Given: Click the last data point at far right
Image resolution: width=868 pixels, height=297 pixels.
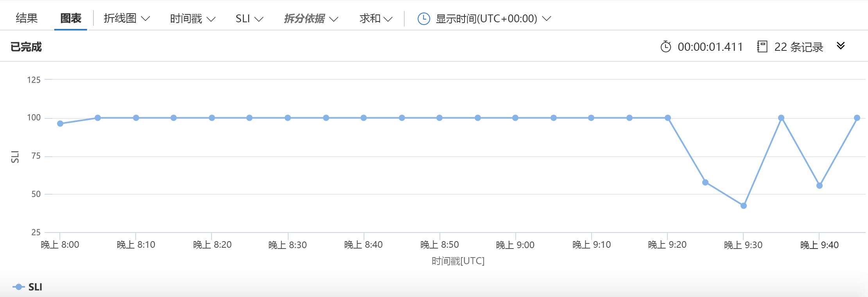Looking at the screenshot, I should tap(857, 118).
